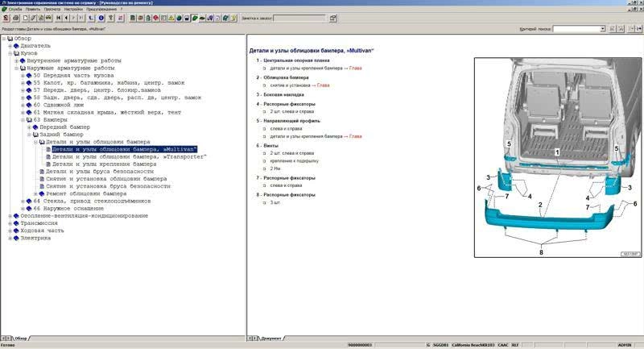Select Снятие и установка облицовки бампера
Viewport: 644px width, 349px height.
pyautogui.click(x=106, y=179)
